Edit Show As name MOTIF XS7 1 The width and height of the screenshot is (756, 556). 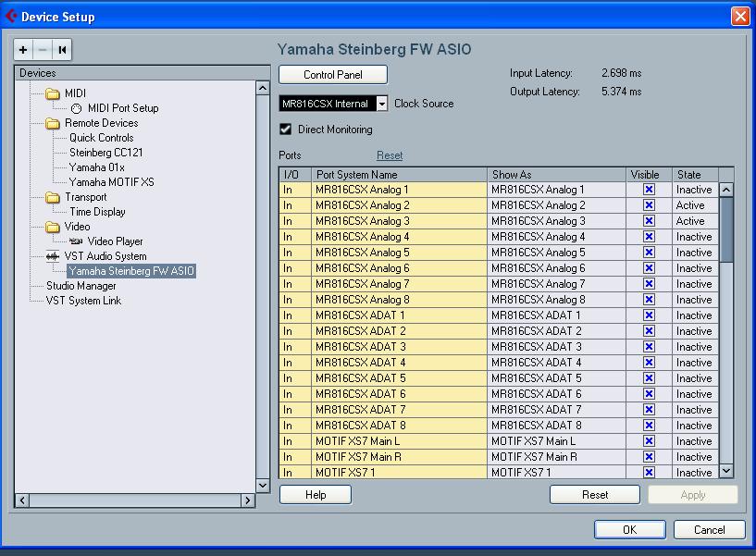click(556, 473)
